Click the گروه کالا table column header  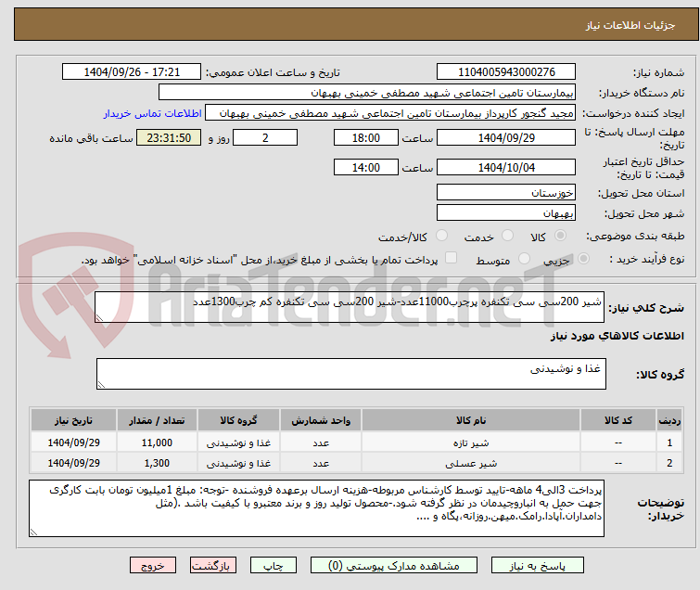tap(238, 420)
